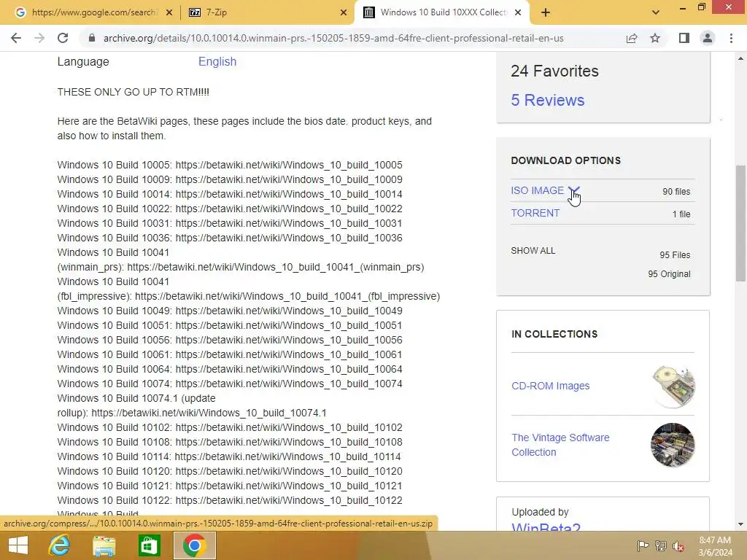Image resolution: width=747 pixels, height=560 pixels.
Task: Click the forward navigation arrow
Action: (39, 38)
